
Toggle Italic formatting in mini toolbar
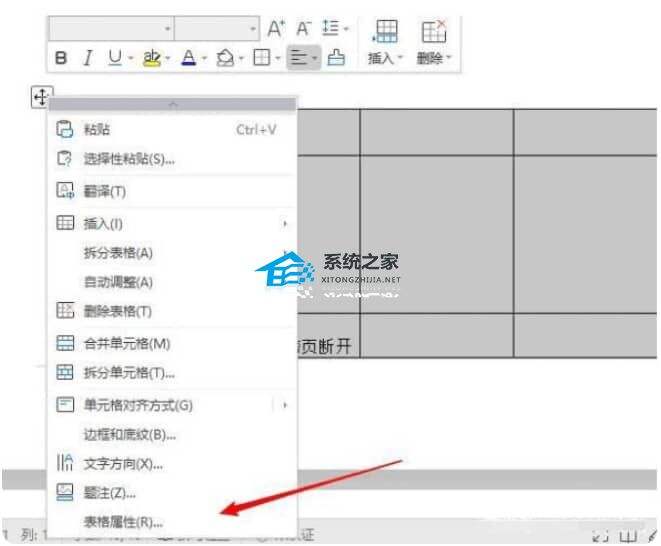tap(88, 57)
